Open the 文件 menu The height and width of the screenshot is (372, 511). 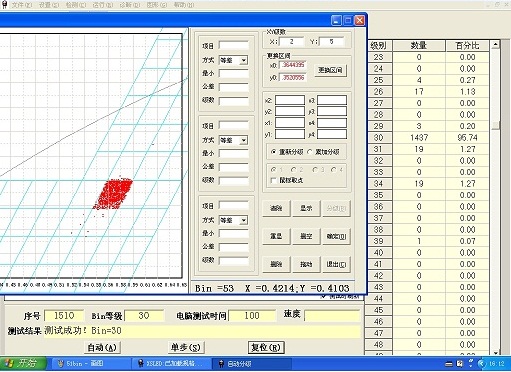click(x=22, y=5)
